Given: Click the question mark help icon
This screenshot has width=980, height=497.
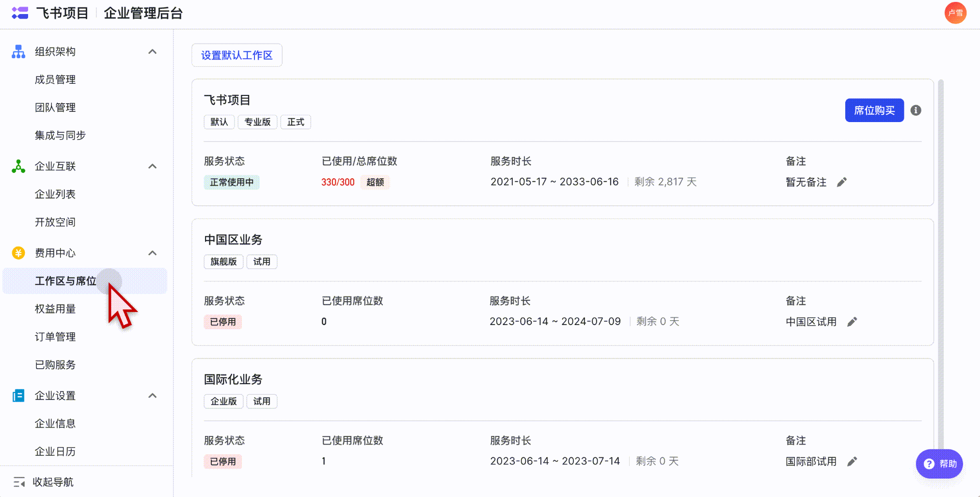Looking at the screenshot, I should point(929,464).
